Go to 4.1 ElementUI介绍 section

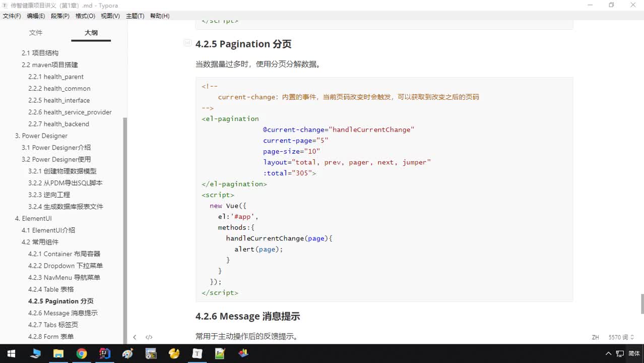pyautogui.click(x=48, y=230)
